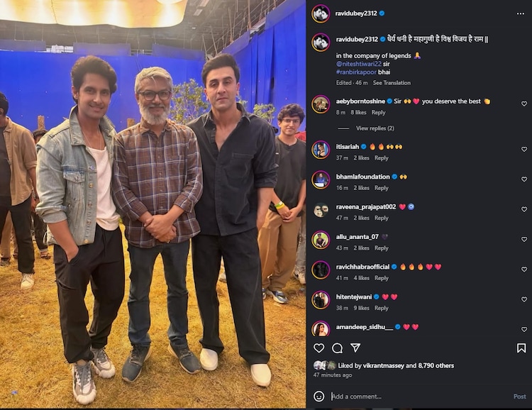This screenshot has width=532, height=410.
Task: Like ravichhabraofficial's comment heart
Action: pyautogui.click(x=524, y=270)
